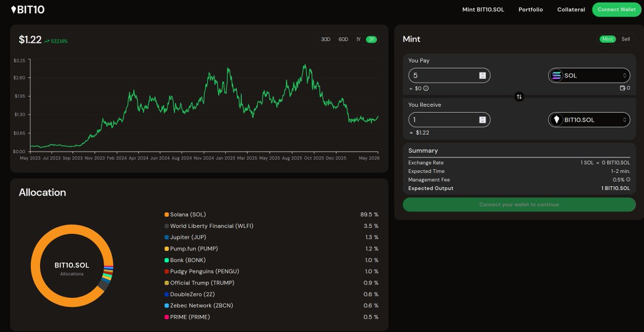Switch to Mint mode toggle

click(608, 39)
